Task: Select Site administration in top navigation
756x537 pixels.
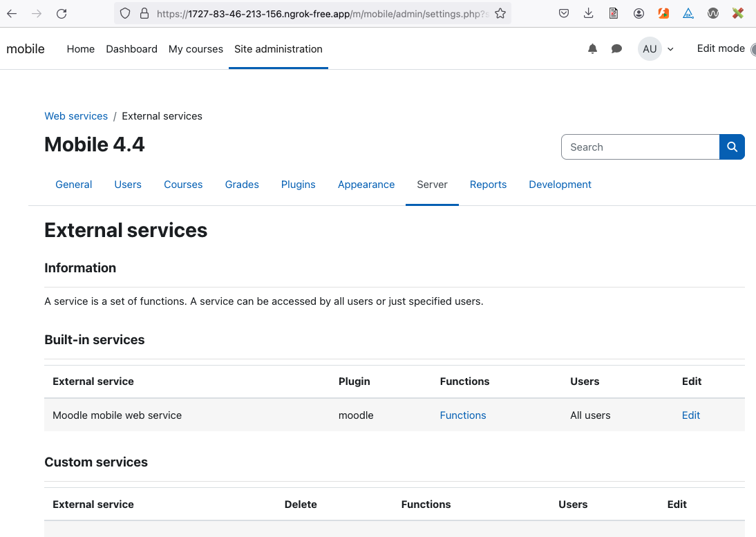Action: 278,48
